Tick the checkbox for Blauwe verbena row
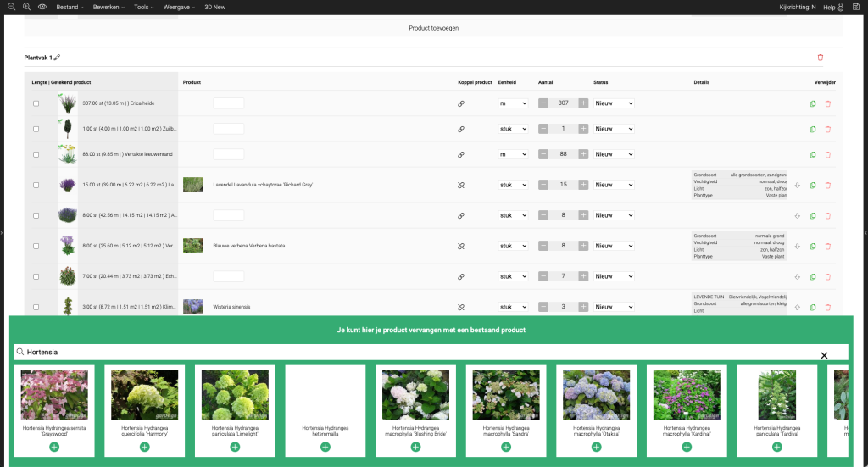The height and width of the screenshot is (467, 868). click(x=36, y=246)
